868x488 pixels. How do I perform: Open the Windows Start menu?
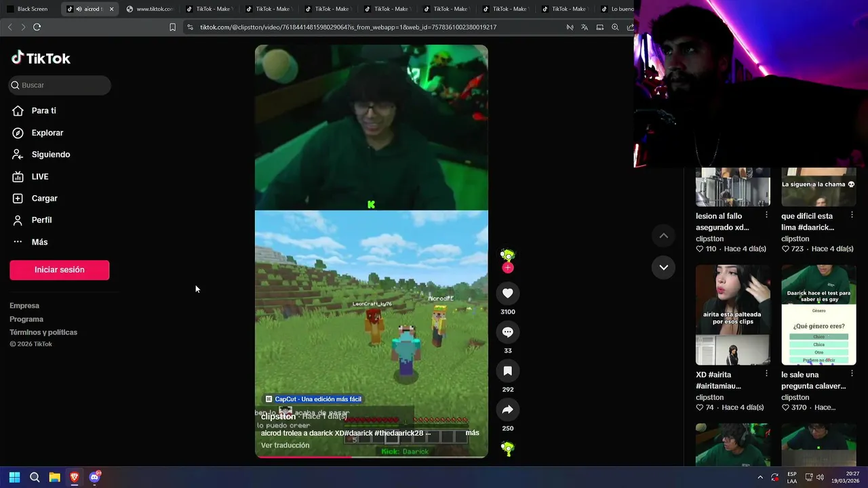14,477
